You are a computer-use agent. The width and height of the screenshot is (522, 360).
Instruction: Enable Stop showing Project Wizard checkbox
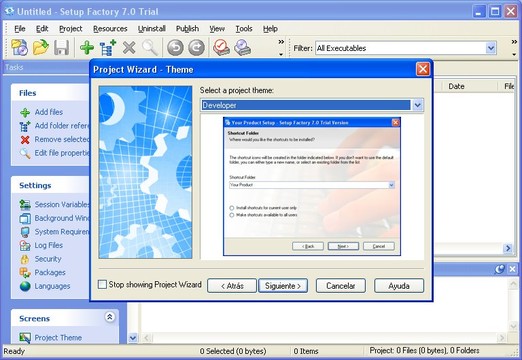(x=102, y=285)
